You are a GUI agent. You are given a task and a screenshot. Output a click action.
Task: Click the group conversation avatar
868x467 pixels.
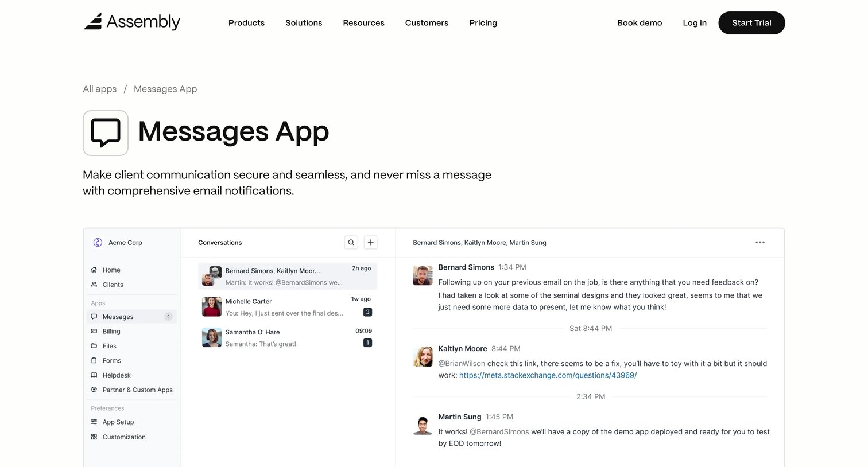(x=212, y=276)
